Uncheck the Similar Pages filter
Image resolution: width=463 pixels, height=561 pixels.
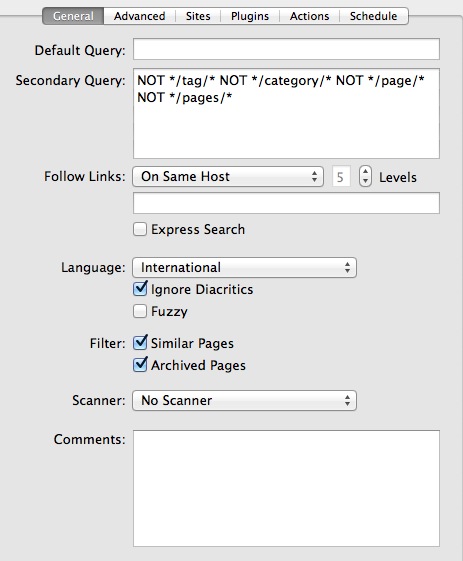click(140, 343)
